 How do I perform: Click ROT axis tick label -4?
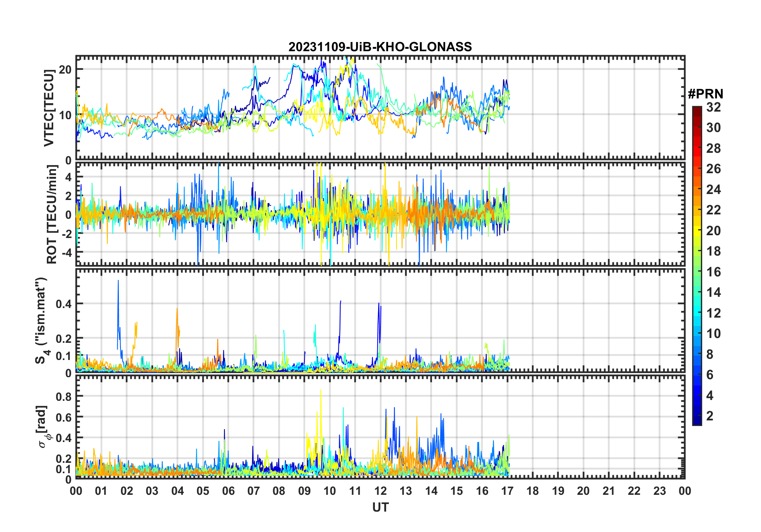(66, 253)
